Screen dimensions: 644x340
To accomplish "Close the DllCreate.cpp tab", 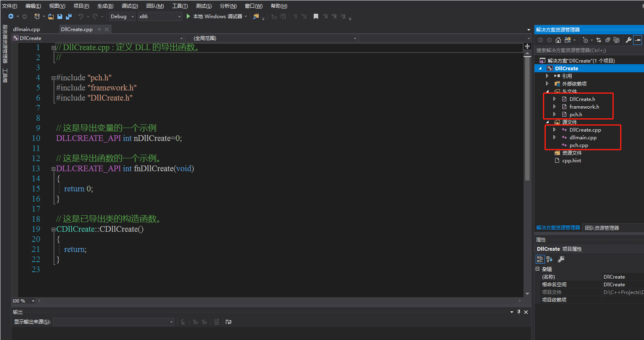I will click(107, 29).
